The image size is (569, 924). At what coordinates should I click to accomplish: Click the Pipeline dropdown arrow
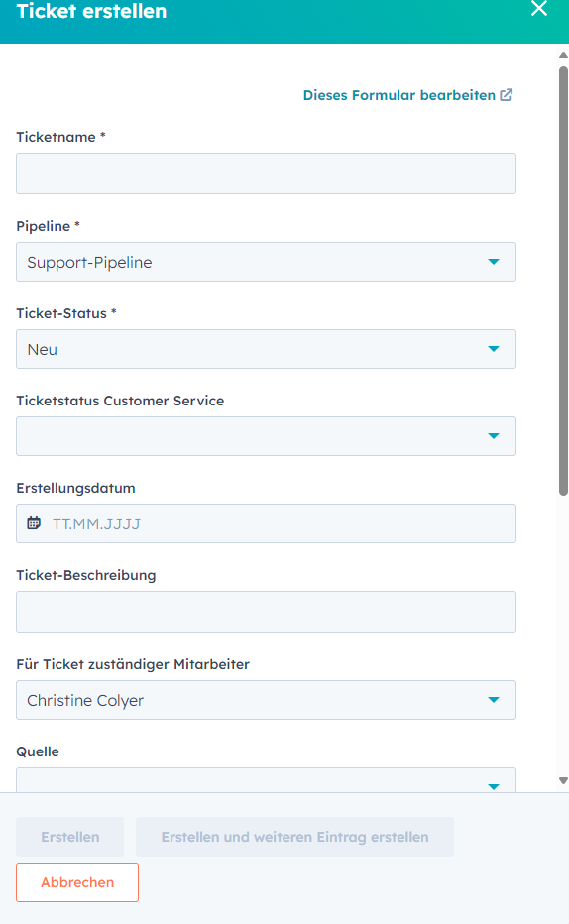pos(494,262)
